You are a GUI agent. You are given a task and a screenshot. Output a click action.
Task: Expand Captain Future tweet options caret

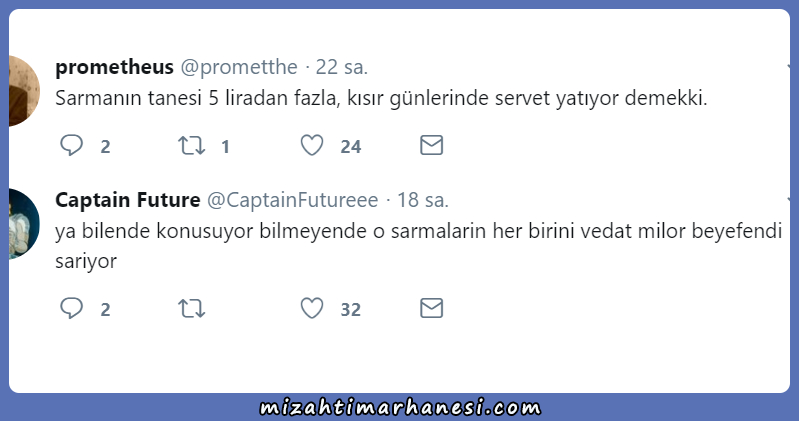[788, 199]
